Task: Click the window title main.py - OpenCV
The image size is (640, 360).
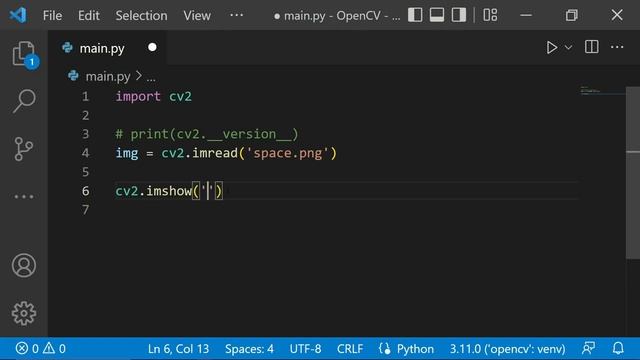Action: pos(337,16)
